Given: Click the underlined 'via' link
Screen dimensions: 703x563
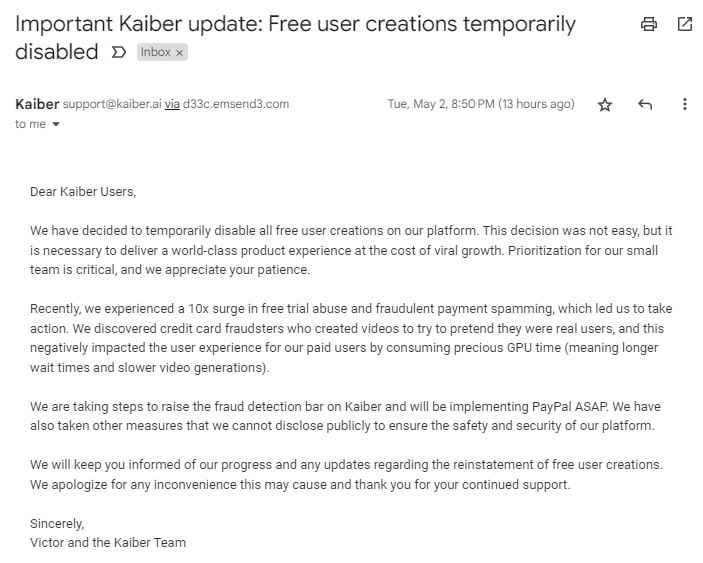Looking at the screenshot, I should pos(172,104).
